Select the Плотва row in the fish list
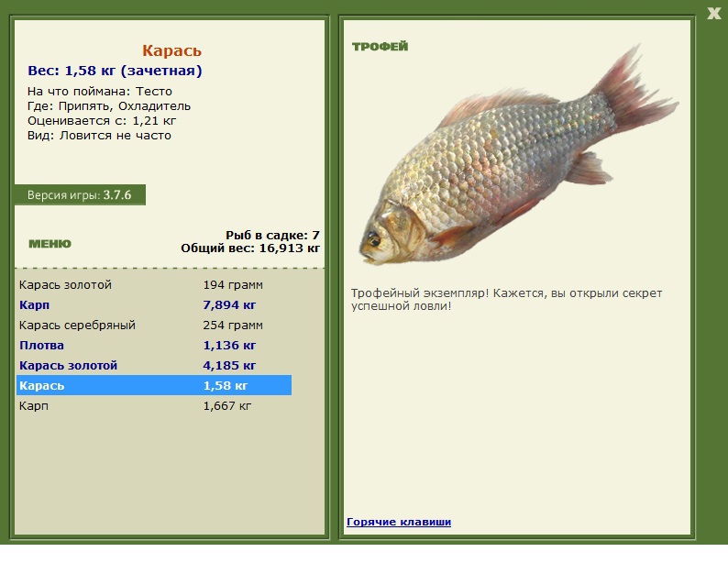728x563 pixels. tap(154, 346)
